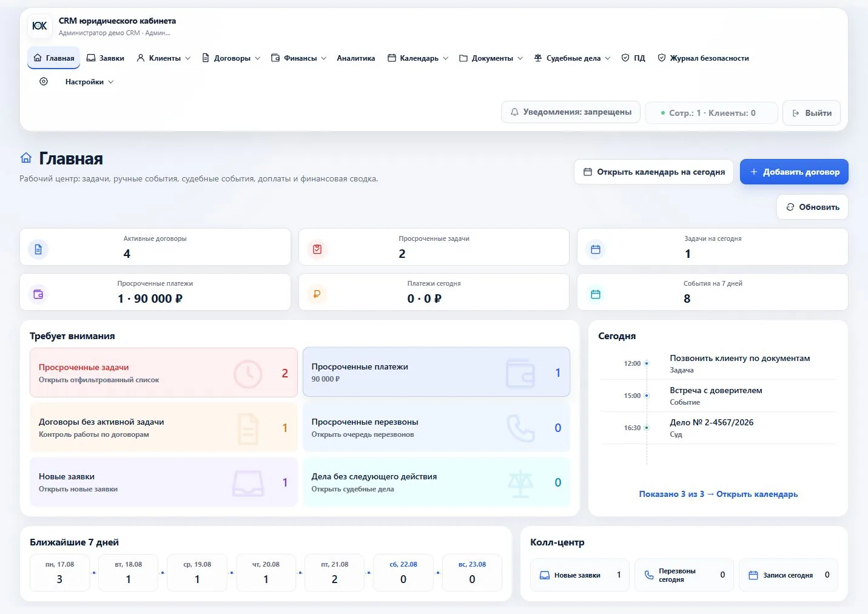Expand the Судебные дела dropdown chevron
868x614 pixels.
pyautogui.click(x=608, y=58)
